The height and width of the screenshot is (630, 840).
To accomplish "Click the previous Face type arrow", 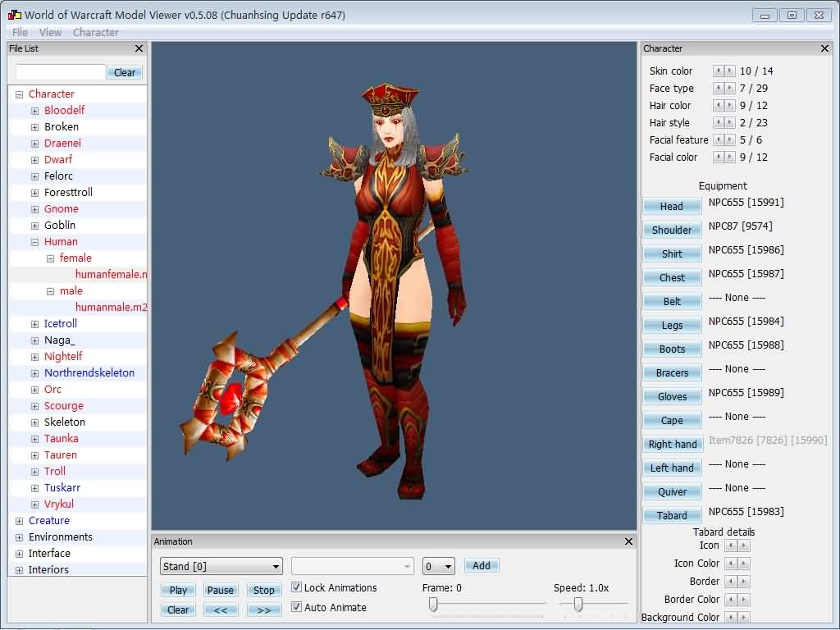I will tap(719, 88).
